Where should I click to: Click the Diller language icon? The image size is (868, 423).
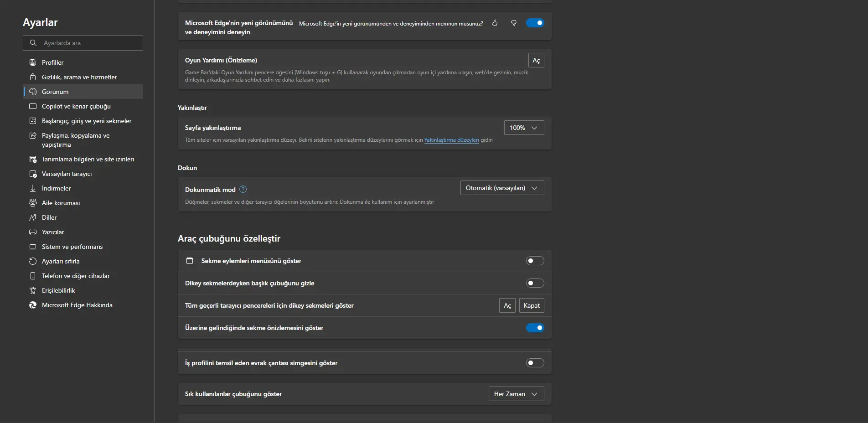(x=33, y=217)
